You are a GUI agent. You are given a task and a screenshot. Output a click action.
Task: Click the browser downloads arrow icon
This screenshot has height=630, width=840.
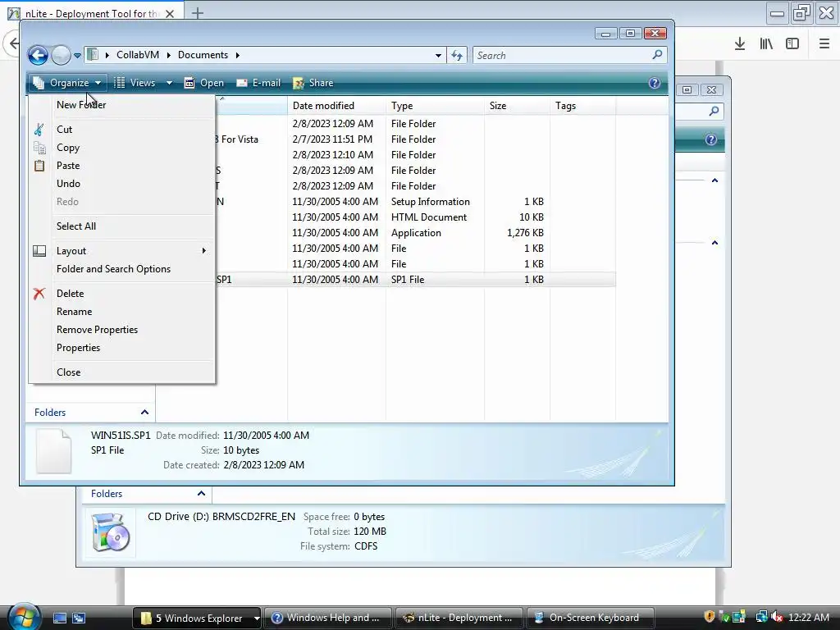(740, 44)
